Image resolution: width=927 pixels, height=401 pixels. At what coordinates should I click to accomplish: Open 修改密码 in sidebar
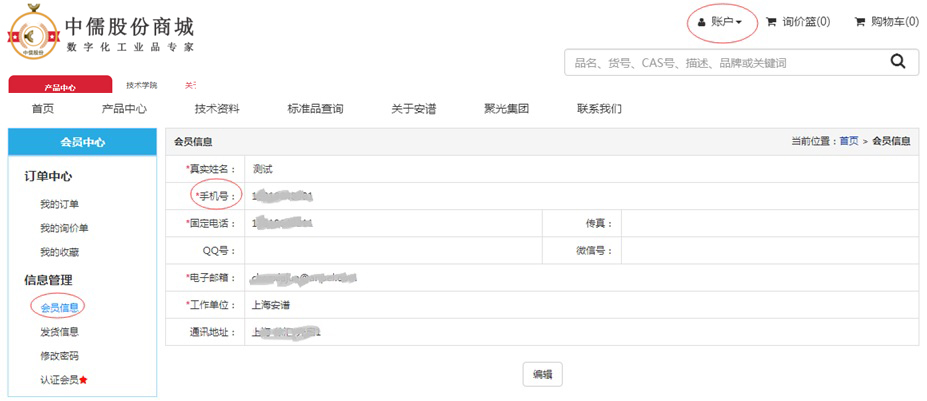[59, 356]
